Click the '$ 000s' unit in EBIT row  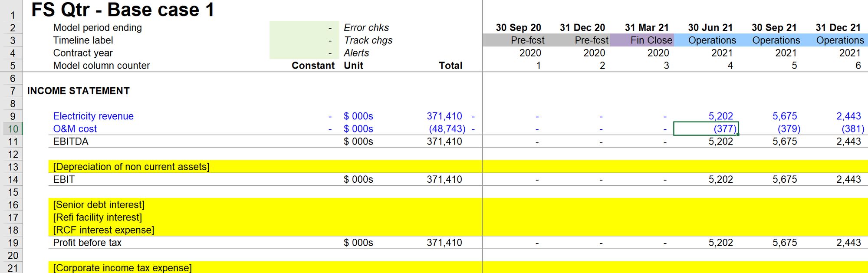tap(358, 180)
